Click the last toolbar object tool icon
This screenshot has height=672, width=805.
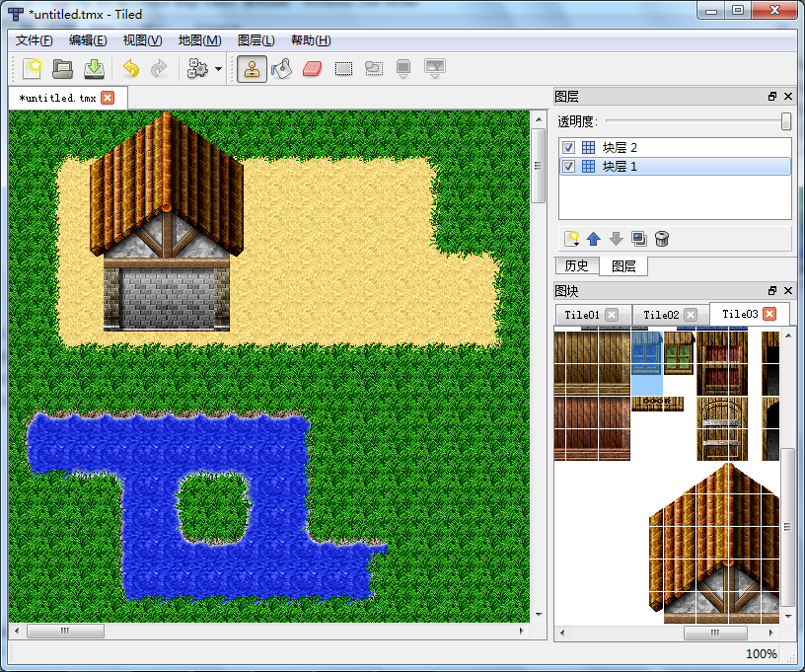tap(435, 68)
